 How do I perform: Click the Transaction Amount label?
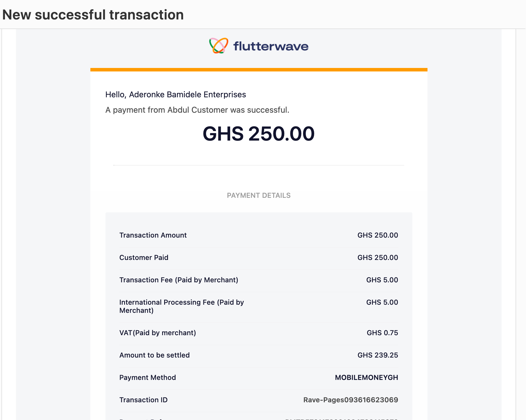point(153,235)
